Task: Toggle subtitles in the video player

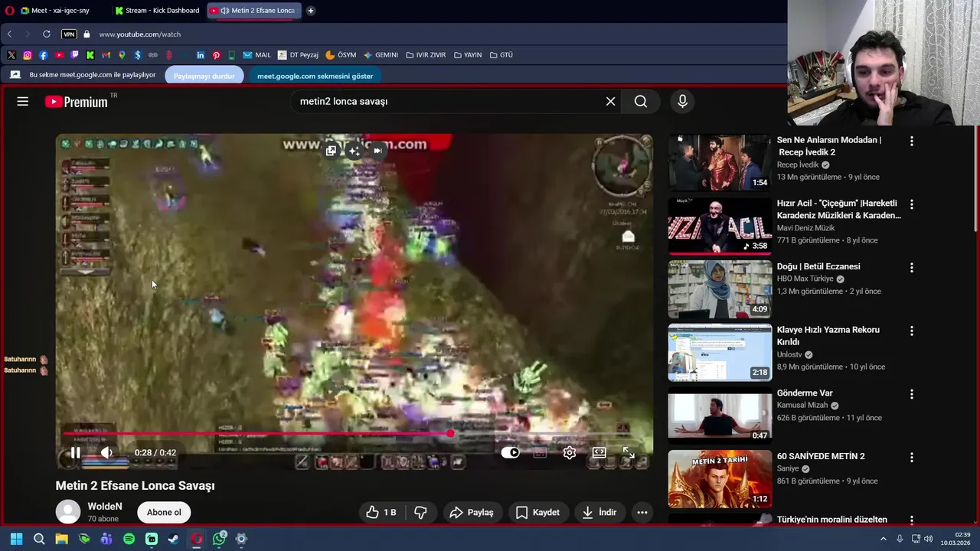Action: tap(540, 452)
